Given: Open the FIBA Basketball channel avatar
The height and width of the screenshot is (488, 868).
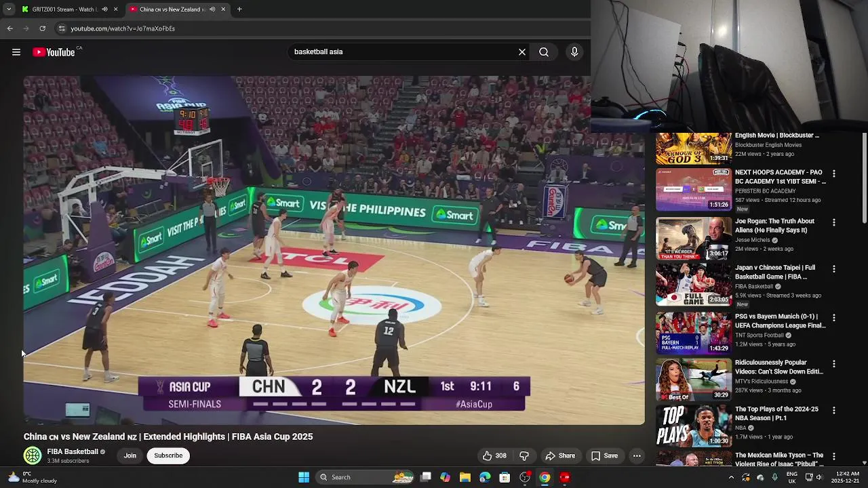Looking at the screenshot, I should [33, 456].
